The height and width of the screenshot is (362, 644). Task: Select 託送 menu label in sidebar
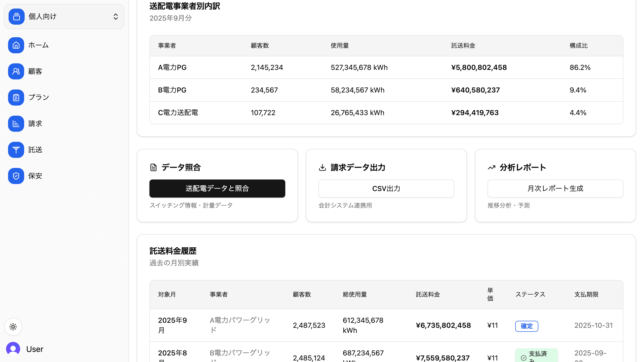click(35, 150)
